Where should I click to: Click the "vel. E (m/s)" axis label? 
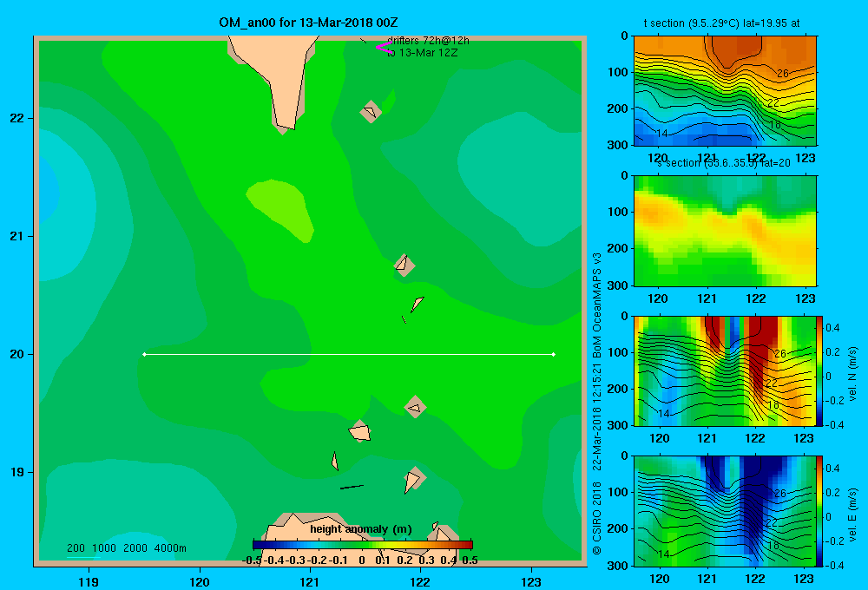coord(852,515)
